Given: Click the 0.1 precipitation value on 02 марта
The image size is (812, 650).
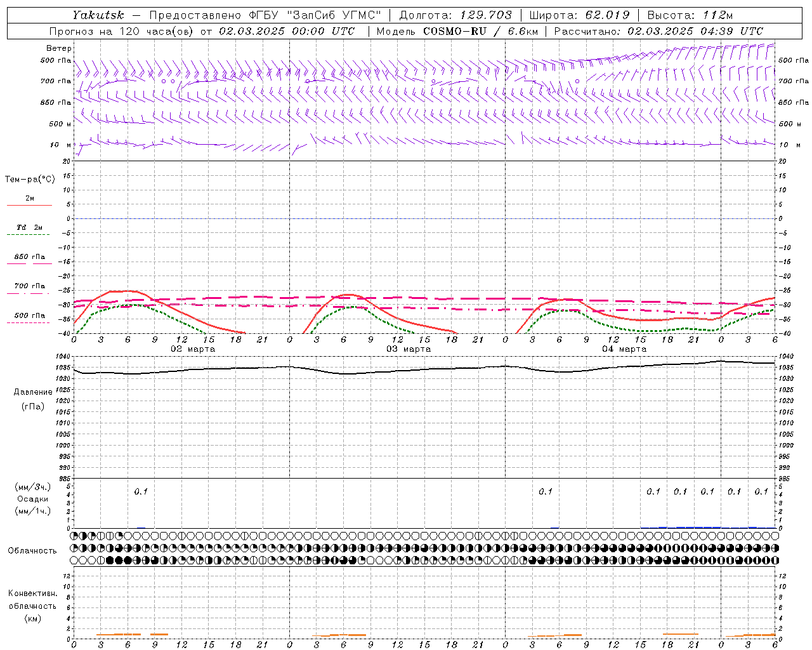Looking at the screenshot, I should click(141, 491).
